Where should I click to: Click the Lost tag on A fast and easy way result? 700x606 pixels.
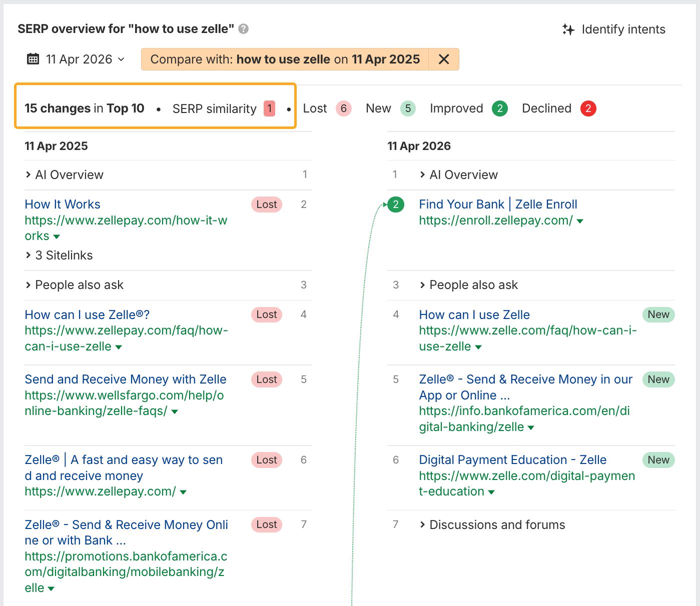[267, 460]
